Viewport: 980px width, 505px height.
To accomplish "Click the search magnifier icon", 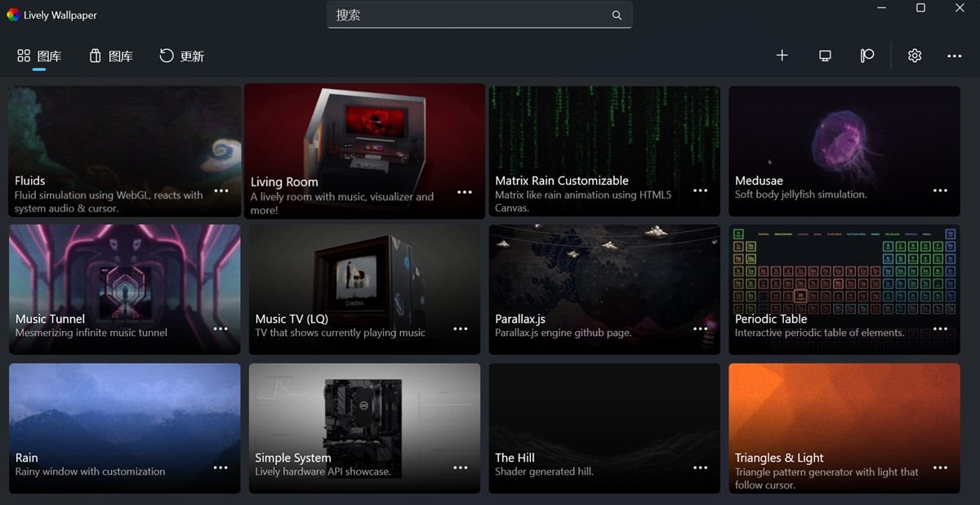I will point(617,16).
